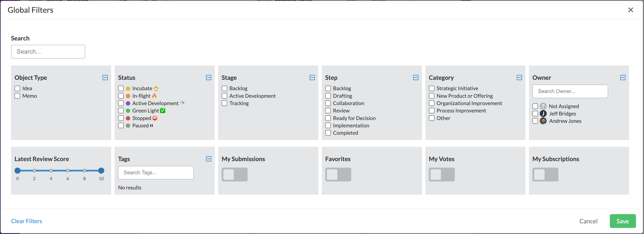
Task: Click the green Save button
Action: (623, 221)
